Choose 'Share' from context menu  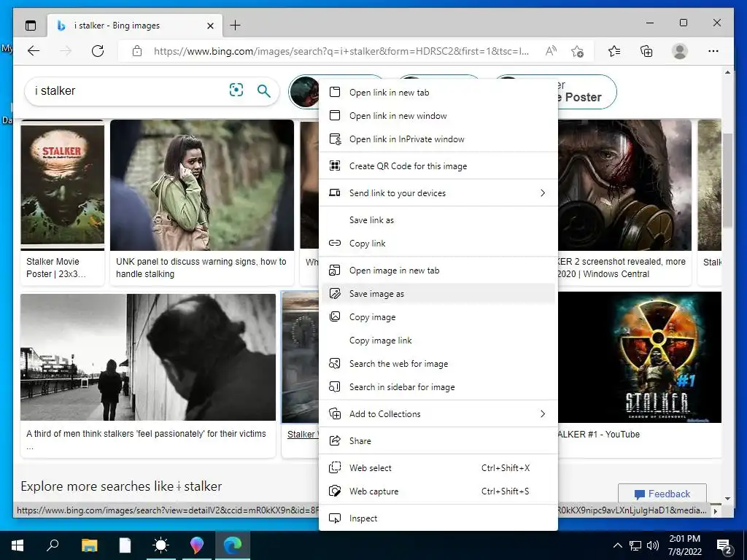point(438,441)
